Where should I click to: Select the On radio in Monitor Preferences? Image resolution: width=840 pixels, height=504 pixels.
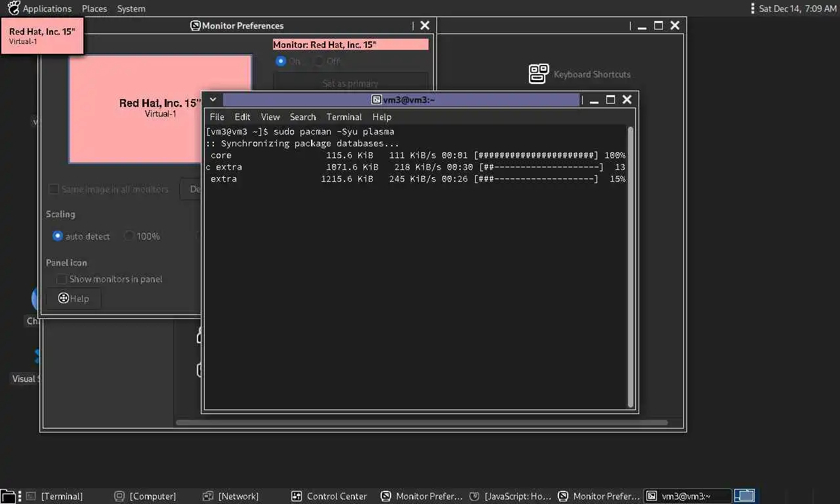coord(281,61)
